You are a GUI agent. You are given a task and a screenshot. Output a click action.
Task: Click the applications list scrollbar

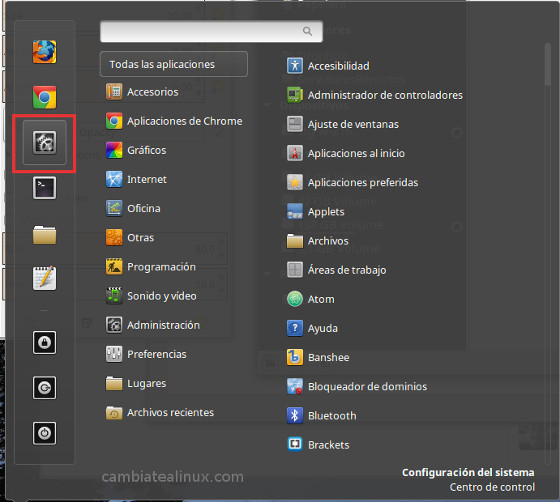coord(548,64)
